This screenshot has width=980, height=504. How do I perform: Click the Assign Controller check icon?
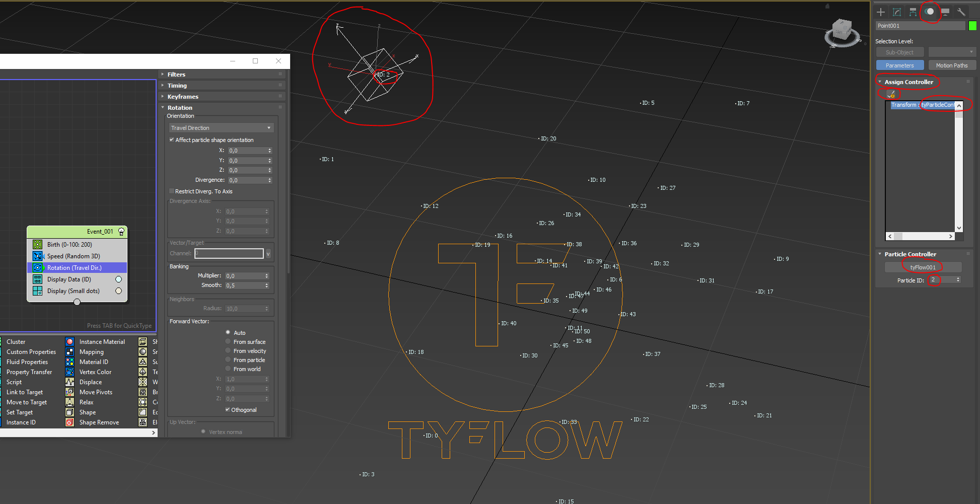click(891, 94)
